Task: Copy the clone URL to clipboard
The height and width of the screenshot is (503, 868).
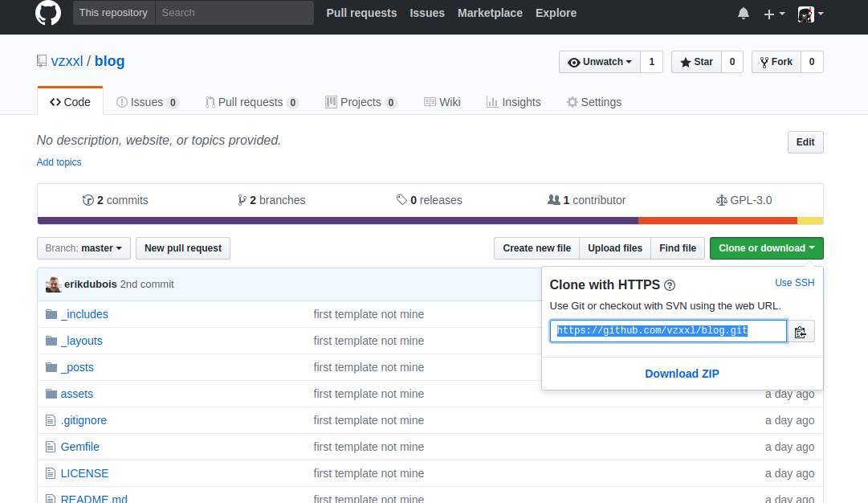Action: click(x=801, y=330)
